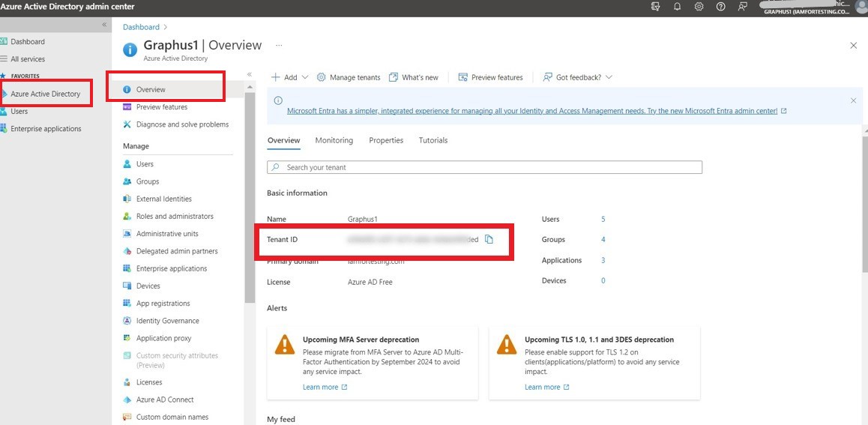Select the Overview tab in content area

coord(283,141)
